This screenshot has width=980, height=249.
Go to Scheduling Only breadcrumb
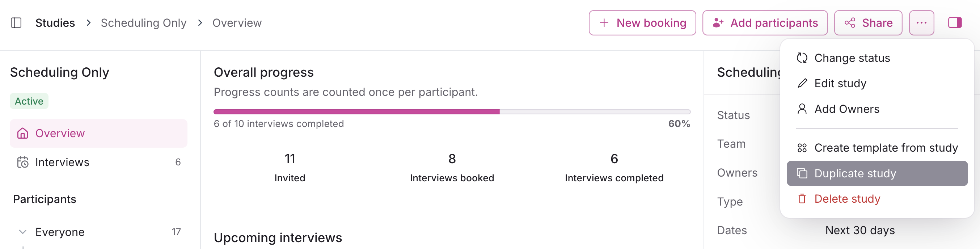(143, 23)
